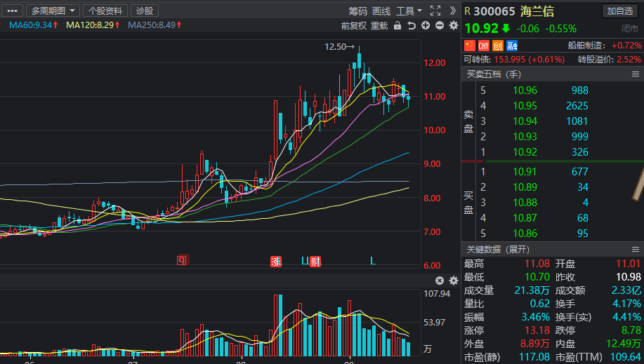Image resolution: width=644 pixels, height=364 pixels.
Task: Open the 诊股 tab
Action: coord(145,11)
